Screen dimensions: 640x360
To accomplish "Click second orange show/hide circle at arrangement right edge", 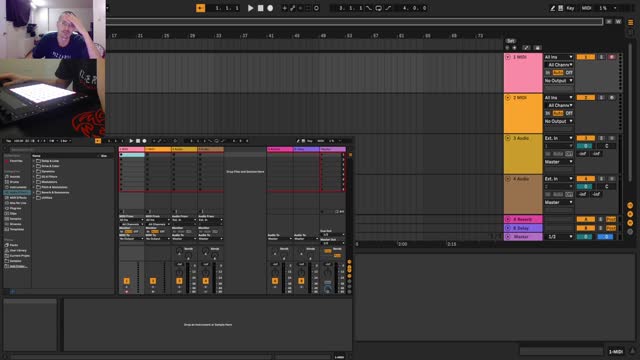I will point(630,214).
